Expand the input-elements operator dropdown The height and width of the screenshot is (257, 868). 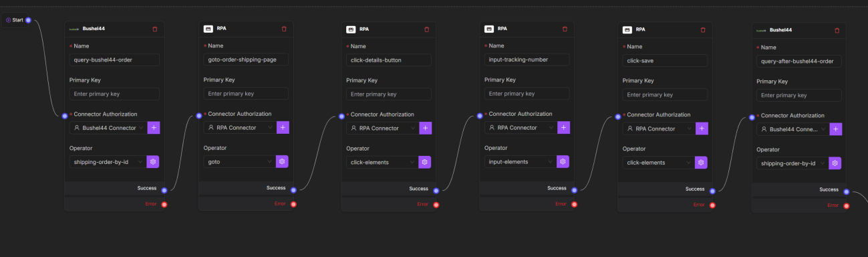(521, 161)
